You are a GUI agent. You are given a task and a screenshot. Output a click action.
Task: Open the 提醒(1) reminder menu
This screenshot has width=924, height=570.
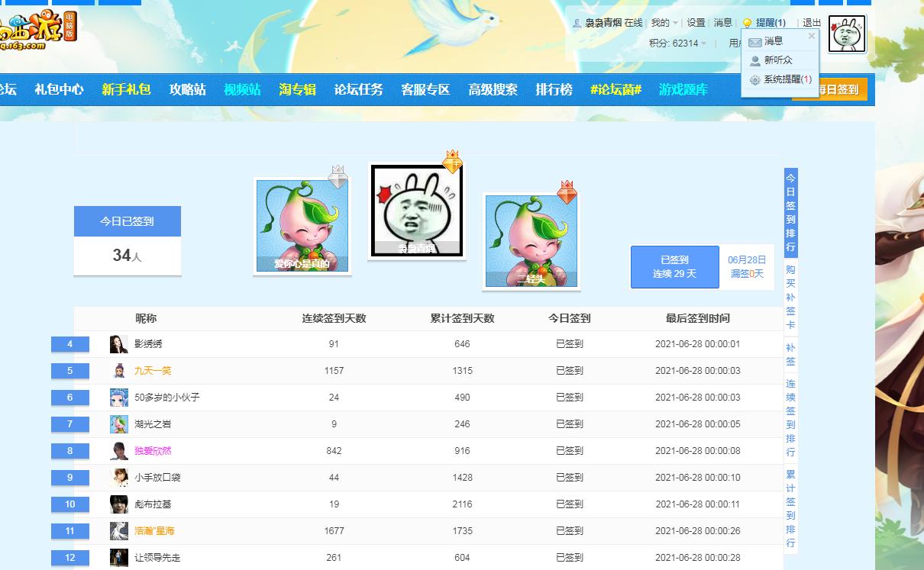click(x=771, y=23)
